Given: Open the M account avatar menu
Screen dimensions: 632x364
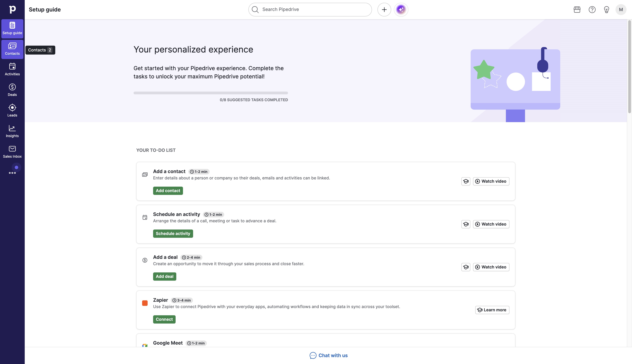Looking at the screenshot, I should coord(621,9).
